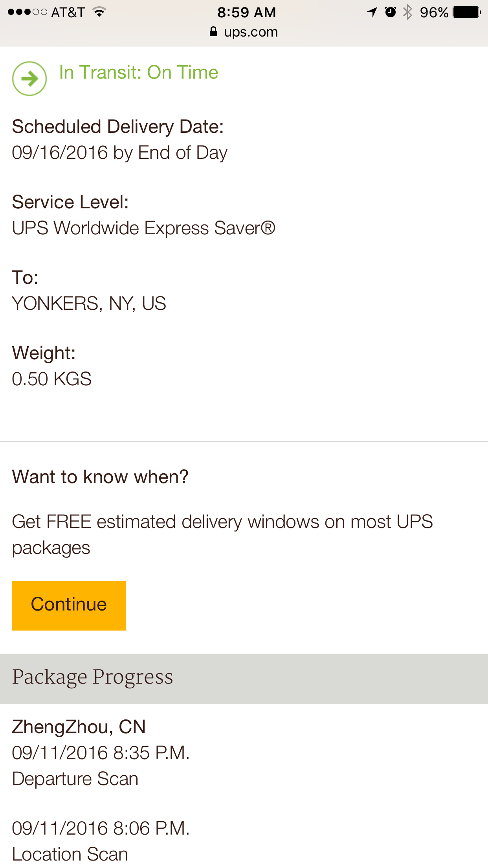Tap the Package Progress section header
This screenshot has width=488, height=868.
[x=244, y=679]
